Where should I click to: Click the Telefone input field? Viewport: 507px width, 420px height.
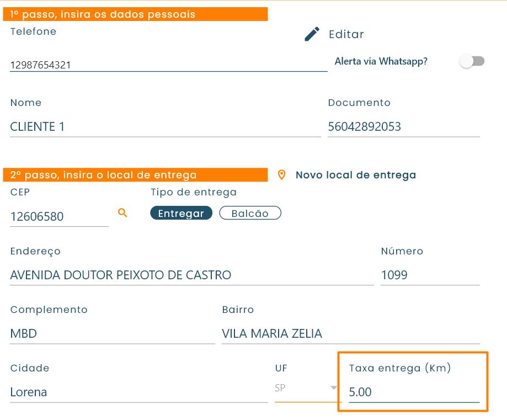point(168,65)
